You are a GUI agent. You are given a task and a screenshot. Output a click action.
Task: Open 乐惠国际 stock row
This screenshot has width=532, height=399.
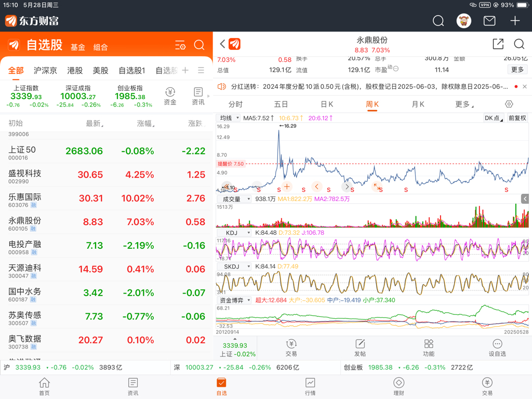tap(106, 198)
